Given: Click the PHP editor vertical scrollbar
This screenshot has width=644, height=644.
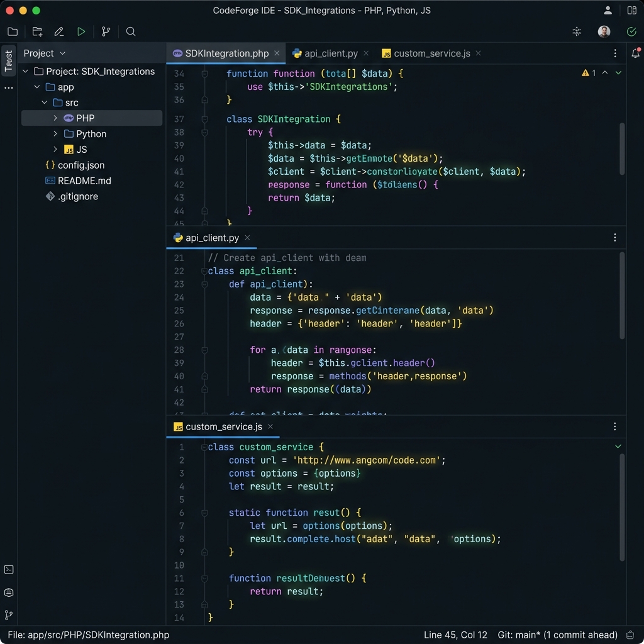Looking at the screenshot, I should [x=622, y=148].
